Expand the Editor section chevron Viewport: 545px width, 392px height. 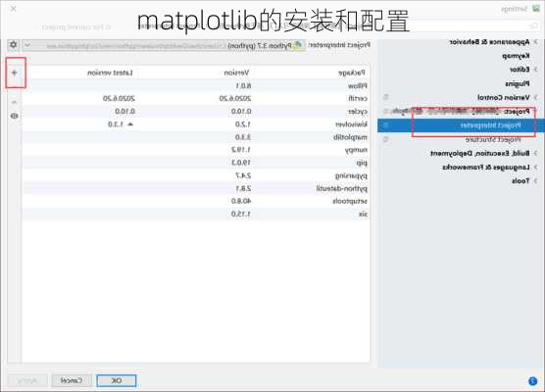point(535,70)
